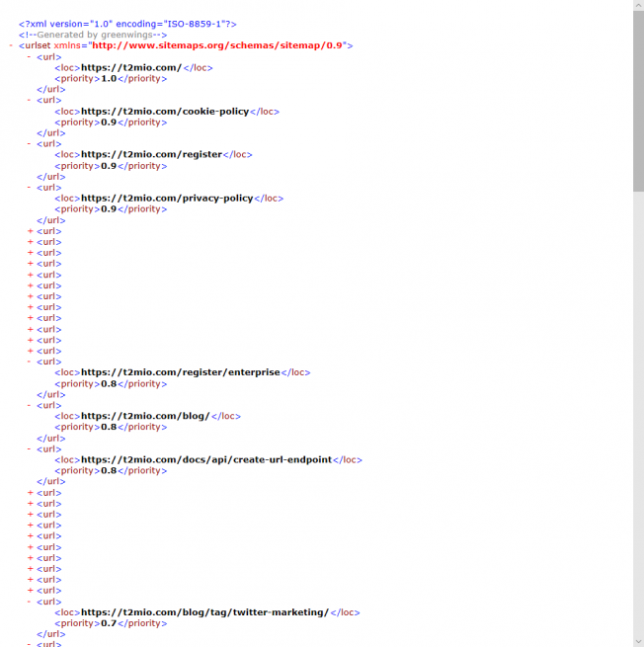
Task: Click the loc text t2mio.com/cookie-policy
Action: (165, 112)
